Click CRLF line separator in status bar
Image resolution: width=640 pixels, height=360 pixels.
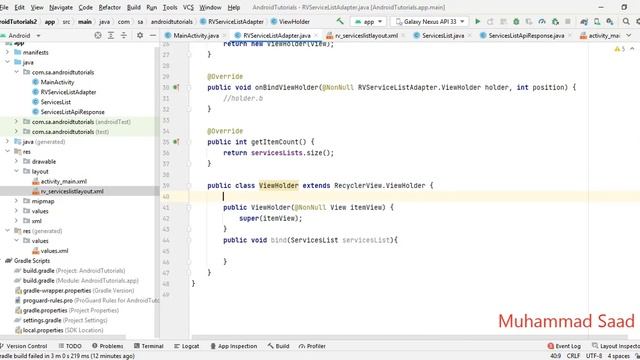(x=573, y=356)
